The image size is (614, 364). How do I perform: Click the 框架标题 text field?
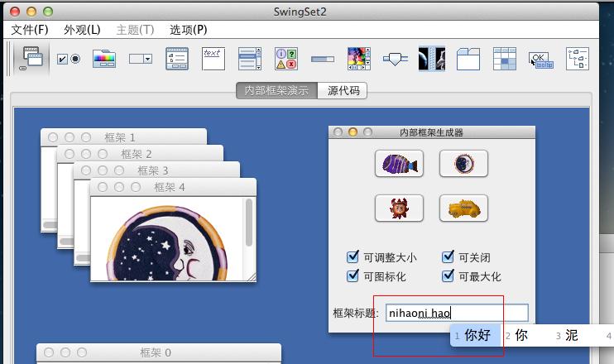(456, 313)
